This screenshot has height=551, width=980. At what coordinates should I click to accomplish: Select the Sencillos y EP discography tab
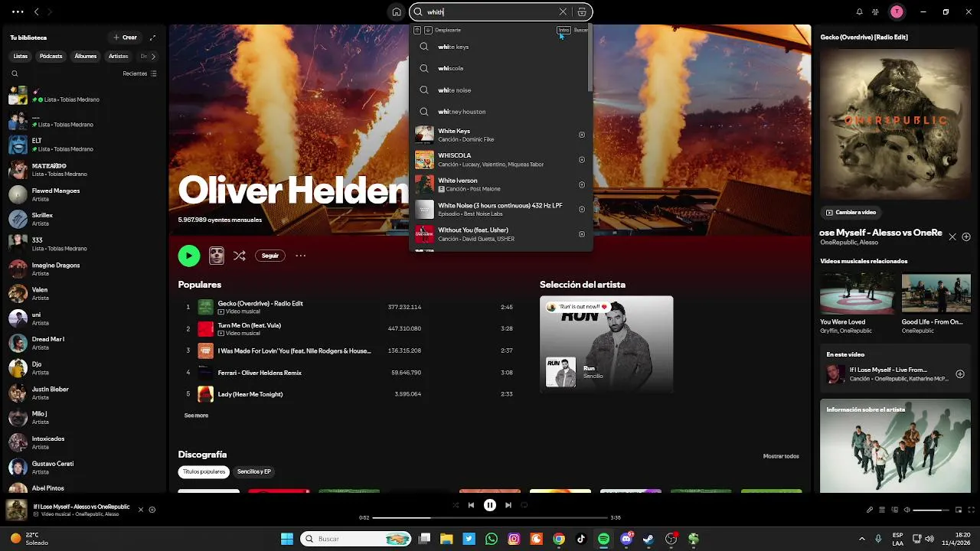point(254,471)
